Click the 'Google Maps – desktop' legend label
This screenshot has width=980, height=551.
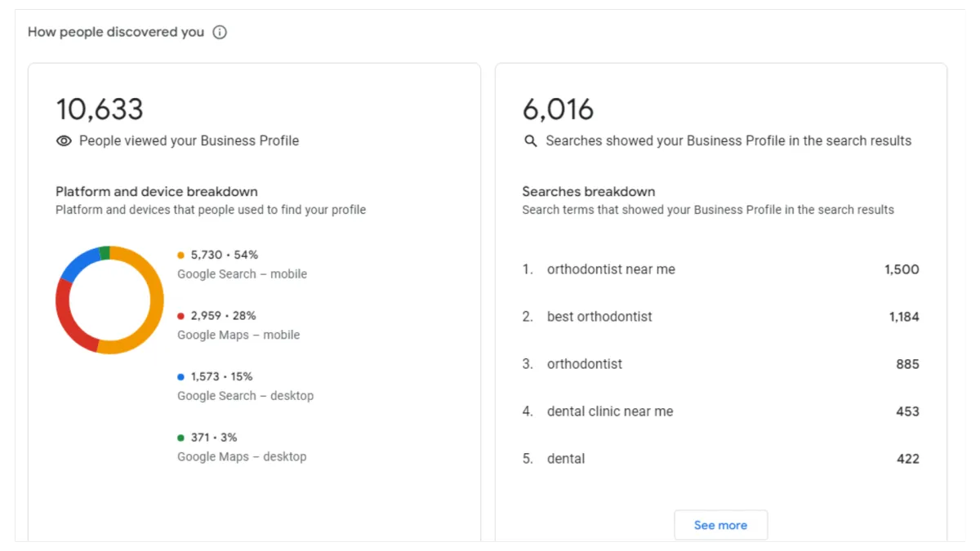coord(242,457)
